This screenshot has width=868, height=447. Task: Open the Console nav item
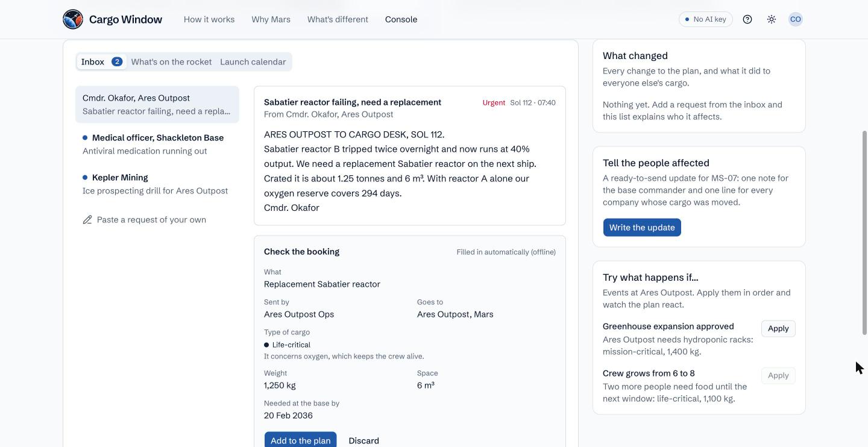click(x=401, y=19)
